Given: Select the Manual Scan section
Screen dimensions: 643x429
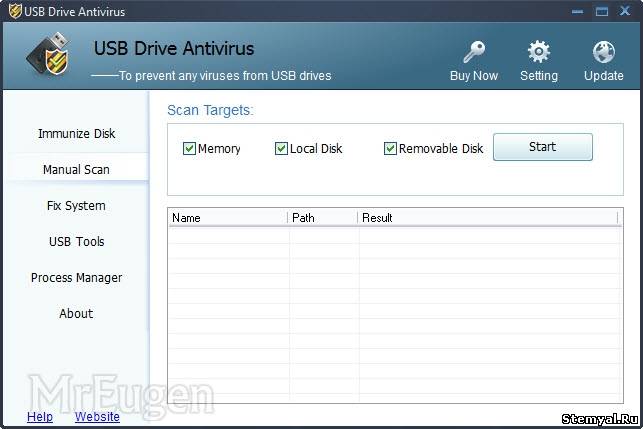Looking at the screenshot, I should click(x=77, y=169).
